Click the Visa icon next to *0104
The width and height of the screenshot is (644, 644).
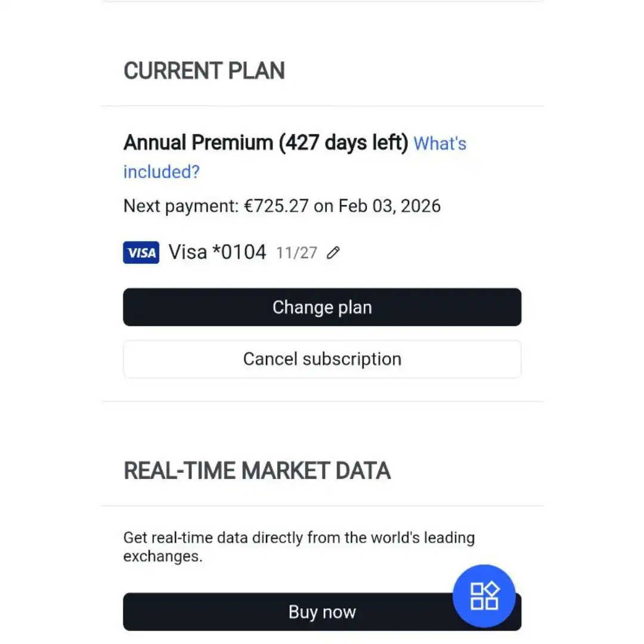point(141,252)
